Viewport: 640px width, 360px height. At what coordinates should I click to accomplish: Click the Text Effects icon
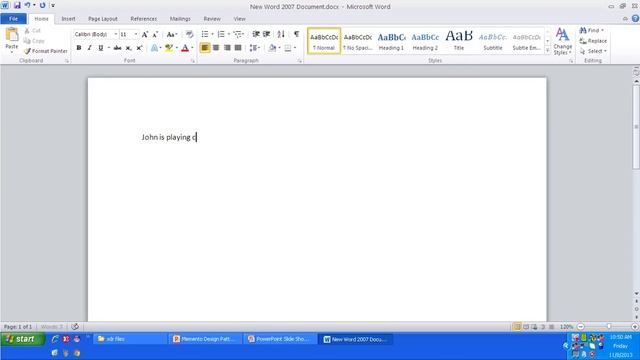(154, 48)
